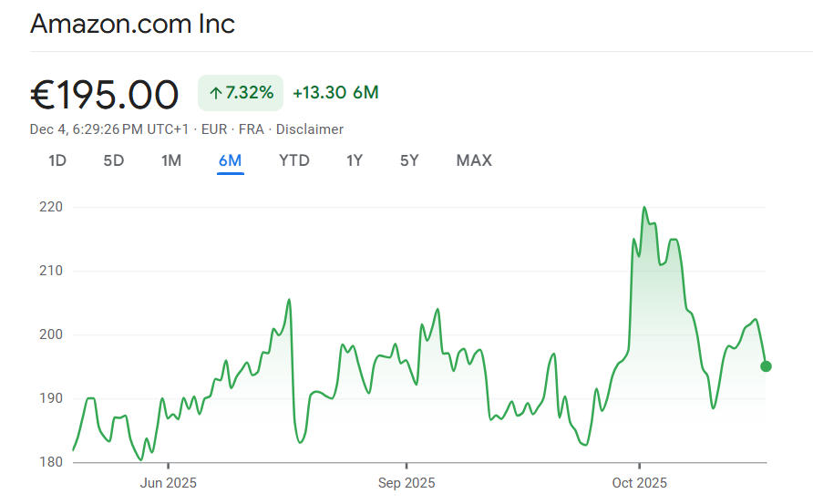Click the EUR currency label

214,129
